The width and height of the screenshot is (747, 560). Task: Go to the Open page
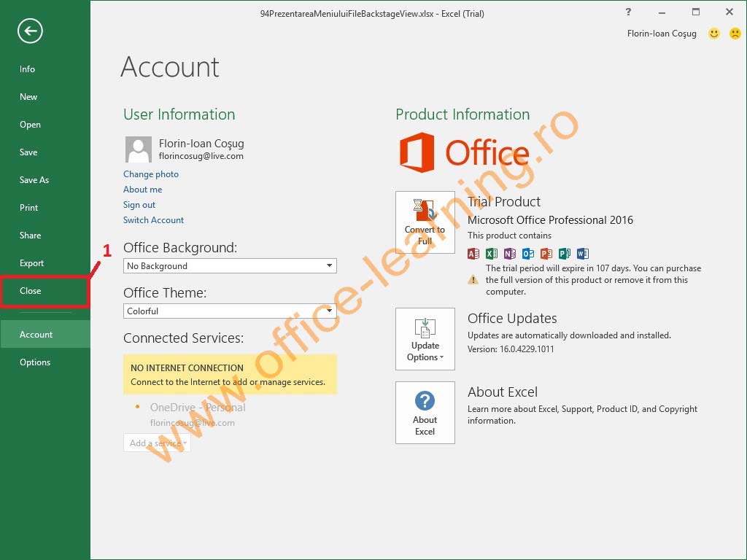point(45,124)
